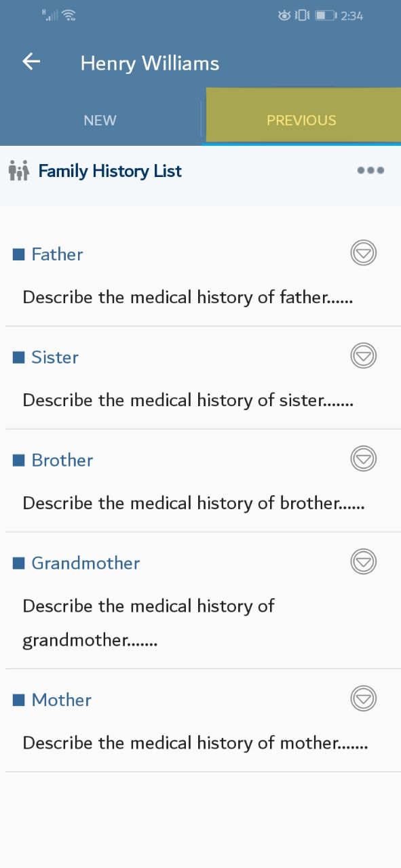Go back using the arrow icon

point(31,62)
